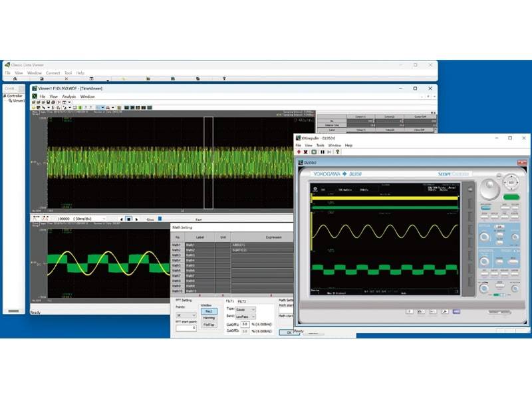
Task: Select the Hanning window option
Action: tap(209, 318)
